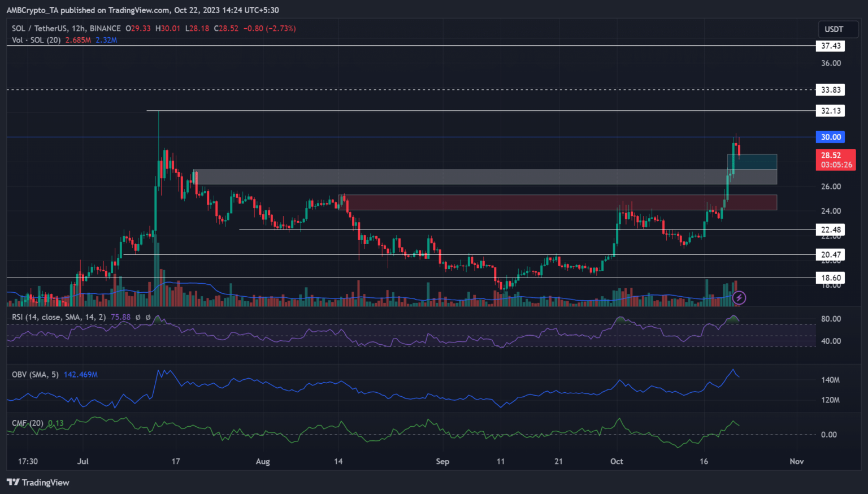The image size is (868, 494).
Task: Click the Oct date on time axis
Action: coord(617,461)
